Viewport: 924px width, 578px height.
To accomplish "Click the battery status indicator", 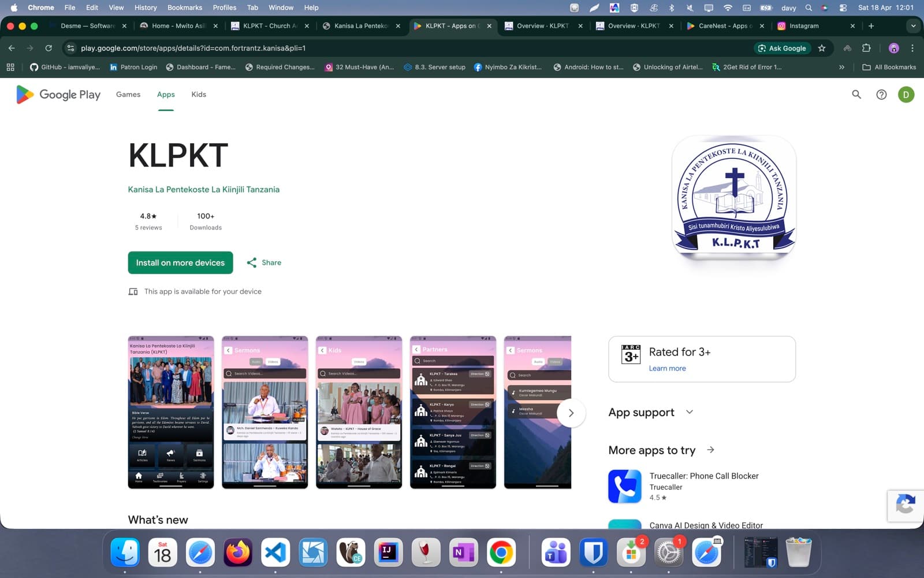I will 766,8.
